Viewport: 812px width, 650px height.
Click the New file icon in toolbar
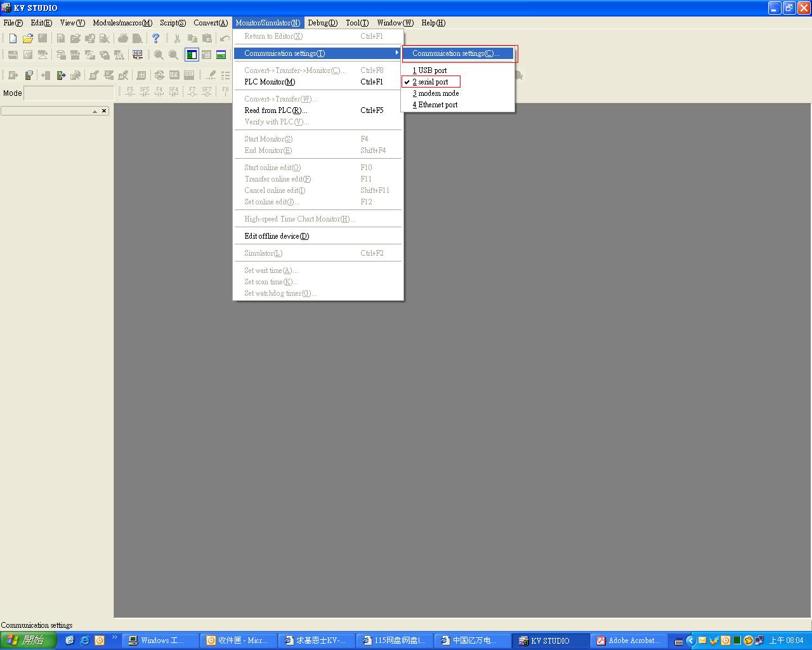click(13, 39)
